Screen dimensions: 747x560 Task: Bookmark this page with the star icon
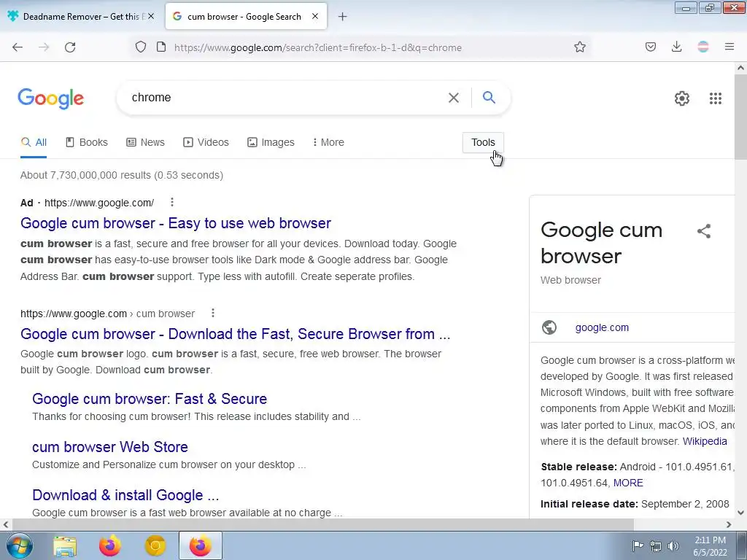(580, 47)
